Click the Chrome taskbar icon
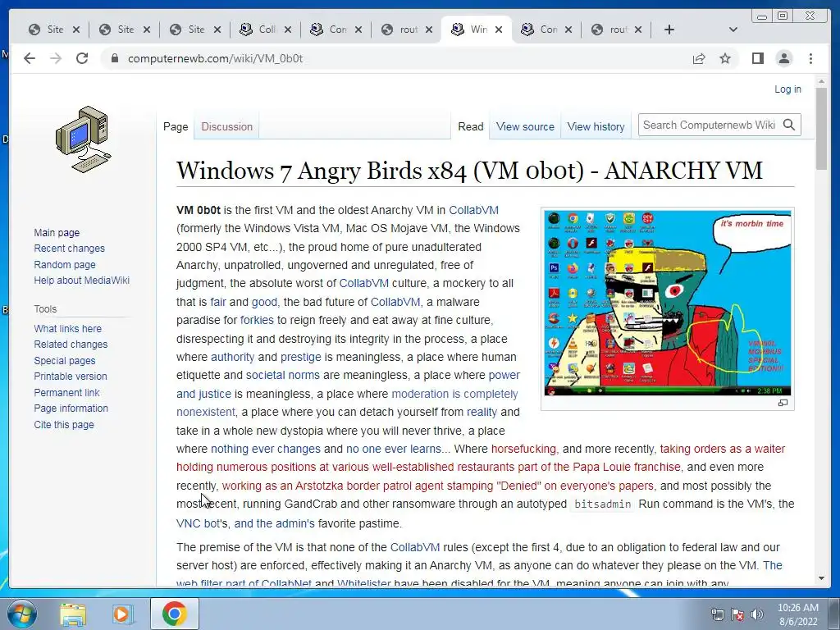Screen dimensions: 840x630 (x=174, y=614)
